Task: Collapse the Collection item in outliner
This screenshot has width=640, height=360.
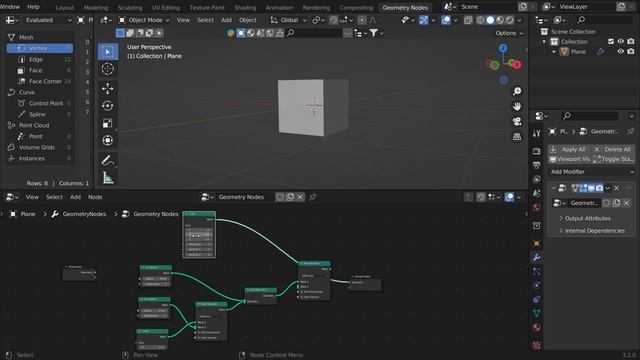Action: (544, 42)
